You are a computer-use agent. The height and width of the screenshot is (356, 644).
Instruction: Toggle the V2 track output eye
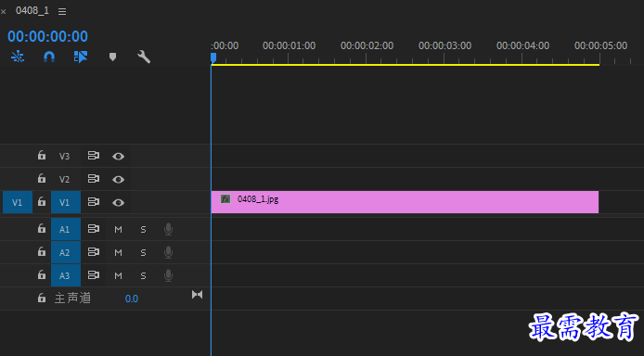tap(118, 179)
